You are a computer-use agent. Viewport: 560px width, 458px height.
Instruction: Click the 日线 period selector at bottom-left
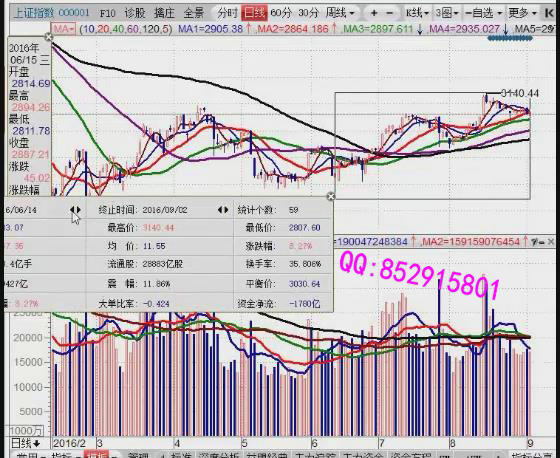(26, 443)
